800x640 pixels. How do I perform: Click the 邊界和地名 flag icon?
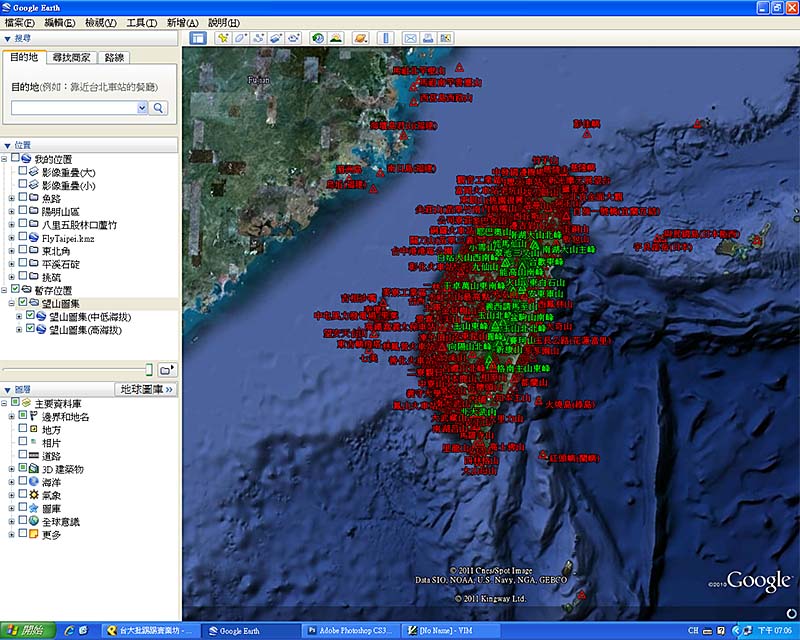[x=34, y=416]
